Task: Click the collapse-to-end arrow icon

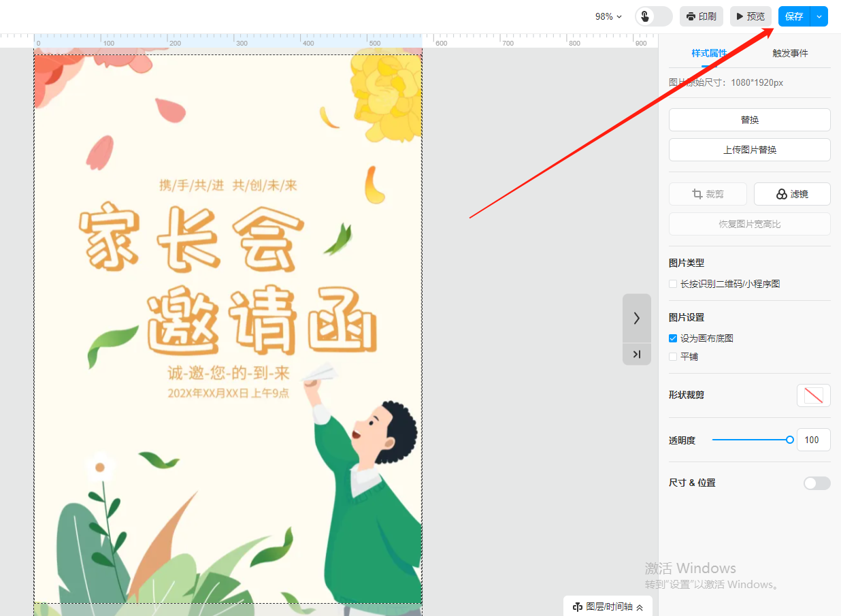Action: point(637,354)
